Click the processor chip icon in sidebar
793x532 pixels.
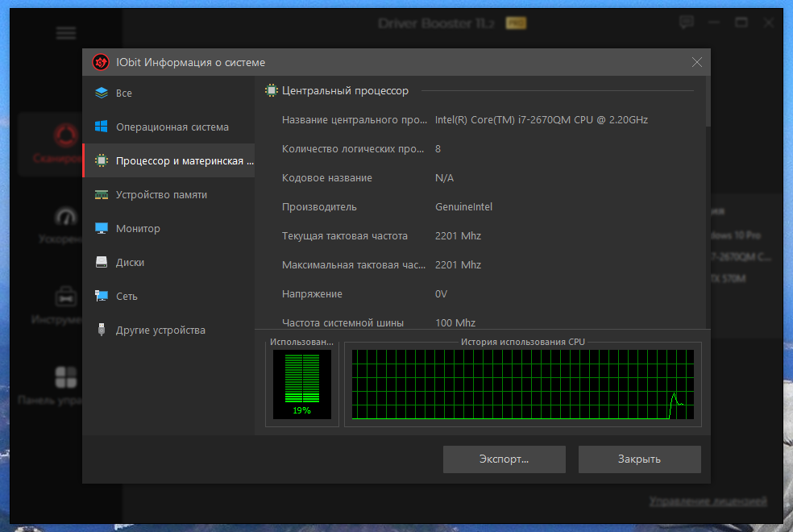tap(102, 161)
